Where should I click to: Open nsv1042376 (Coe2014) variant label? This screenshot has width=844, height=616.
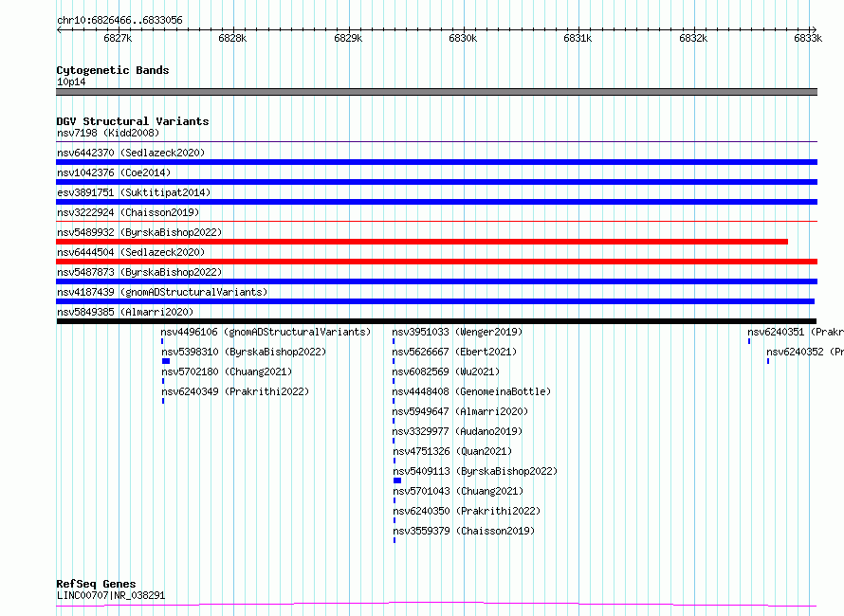pos(114,172)
